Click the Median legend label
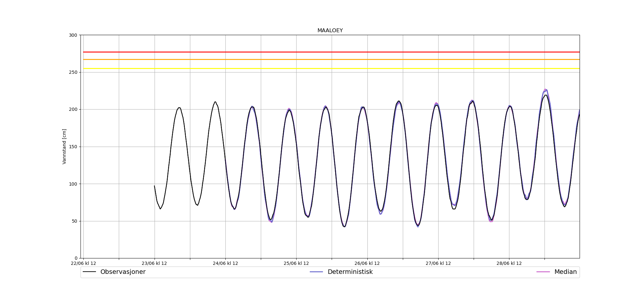This screenshot has width=644, height=290. 565,272
